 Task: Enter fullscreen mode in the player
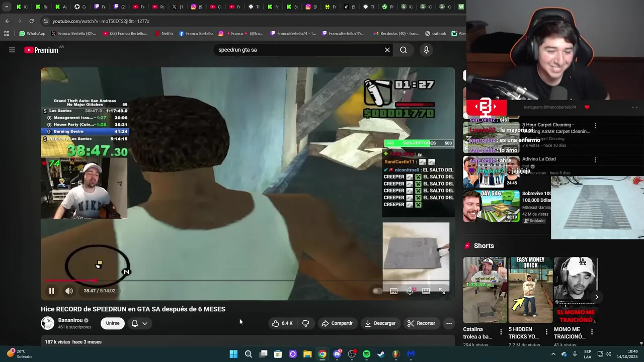click(442, 291)
